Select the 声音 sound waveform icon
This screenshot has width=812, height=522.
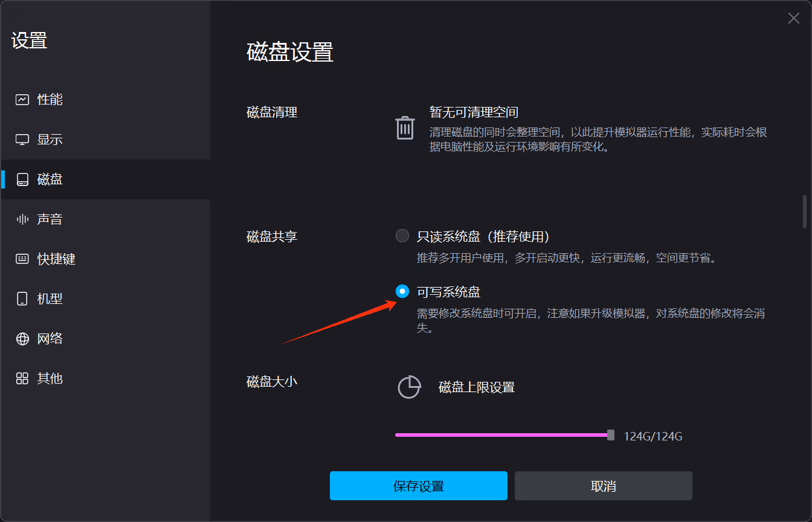click(22, 219)
